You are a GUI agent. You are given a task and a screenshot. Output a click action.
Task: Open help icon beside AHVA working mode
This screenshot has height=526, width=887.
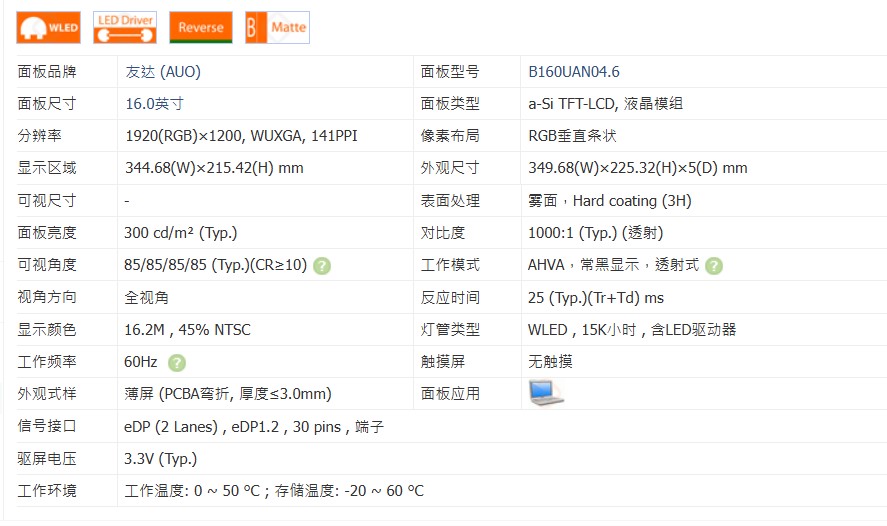tap(713, 266)
